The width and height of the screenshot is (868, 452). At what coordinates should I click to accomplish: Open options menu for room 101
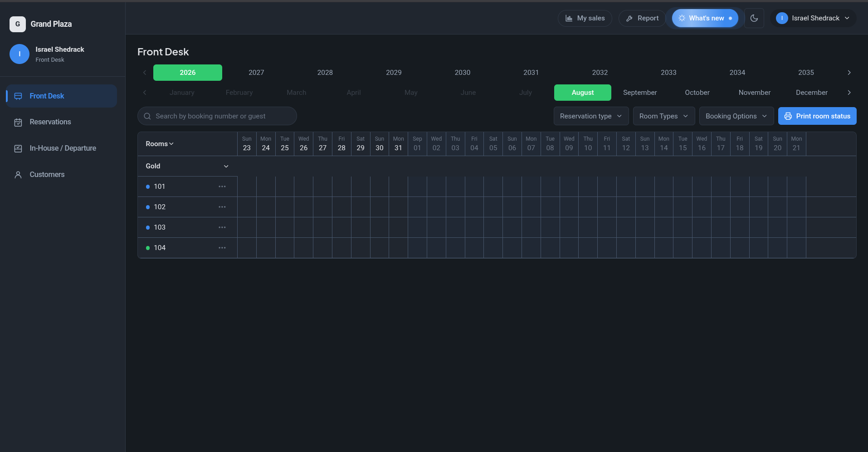pos(222,187)
